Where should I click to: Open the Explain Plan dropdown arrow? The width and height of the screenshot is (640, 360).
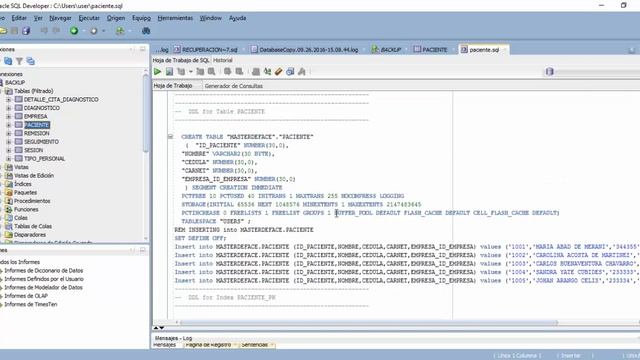tap(191, 72)
